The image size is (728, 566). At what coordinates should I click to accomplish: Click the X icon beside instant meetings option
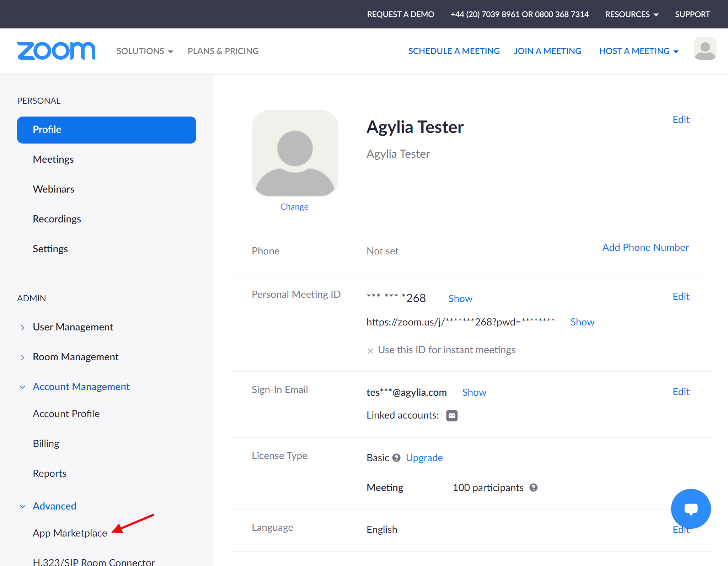370,351
